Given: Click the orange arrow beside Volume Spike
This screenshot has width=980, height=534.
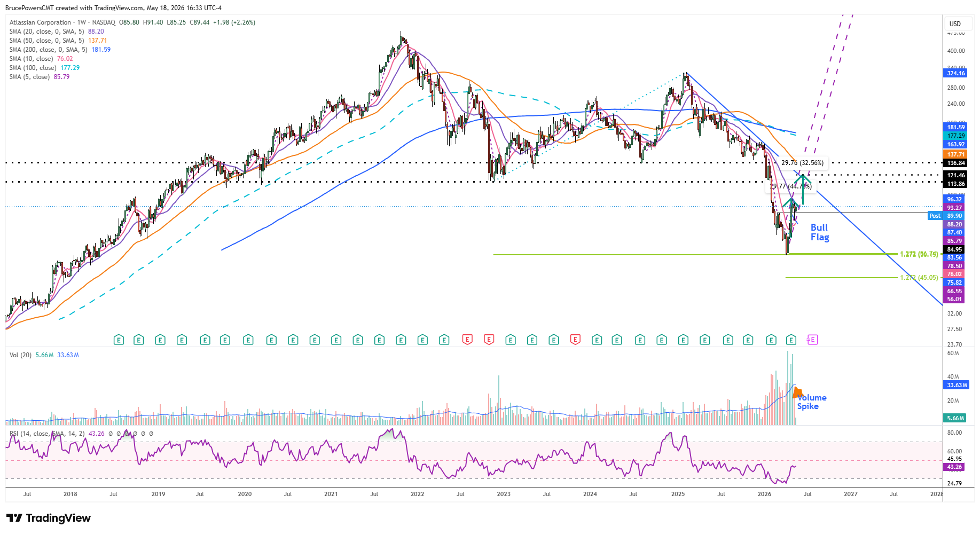Looking at the screenshot, I should 797,393.
